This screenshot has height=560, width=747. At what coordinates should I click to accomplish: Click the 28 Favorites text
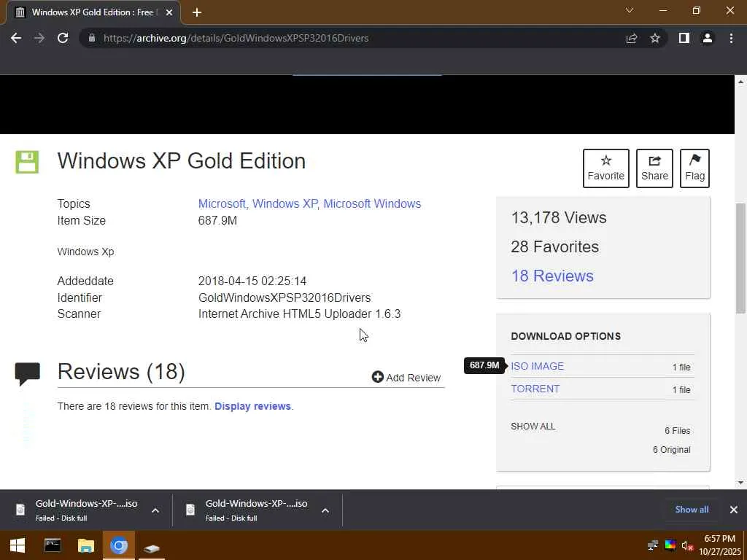[555, 246]
